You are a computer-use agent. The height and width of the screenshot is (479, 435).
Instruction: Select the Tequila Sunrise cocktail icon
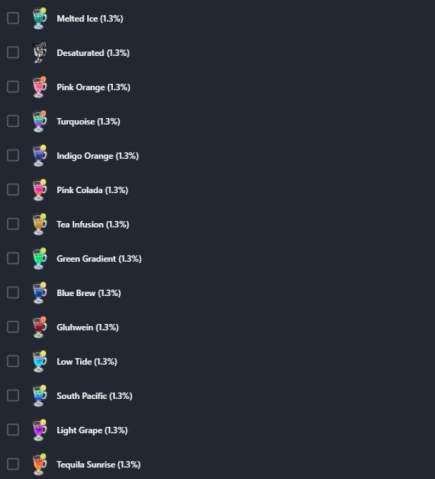(39, 464)
